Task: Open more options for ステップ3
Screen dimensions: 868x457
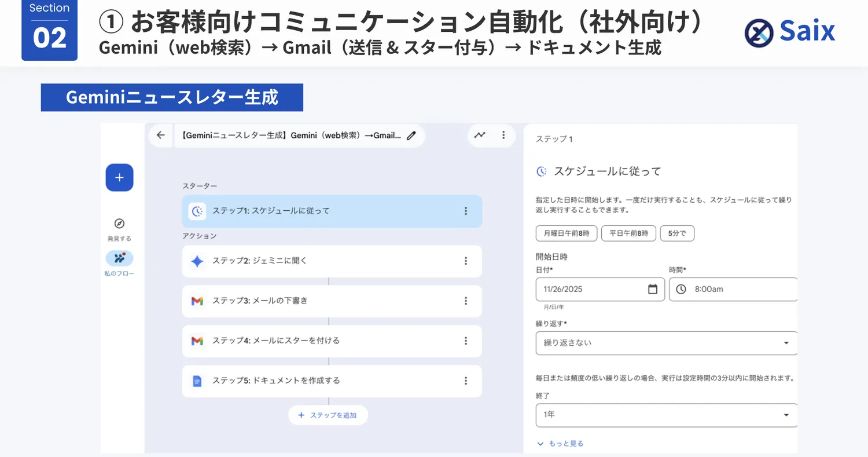Action: [466, 301]
